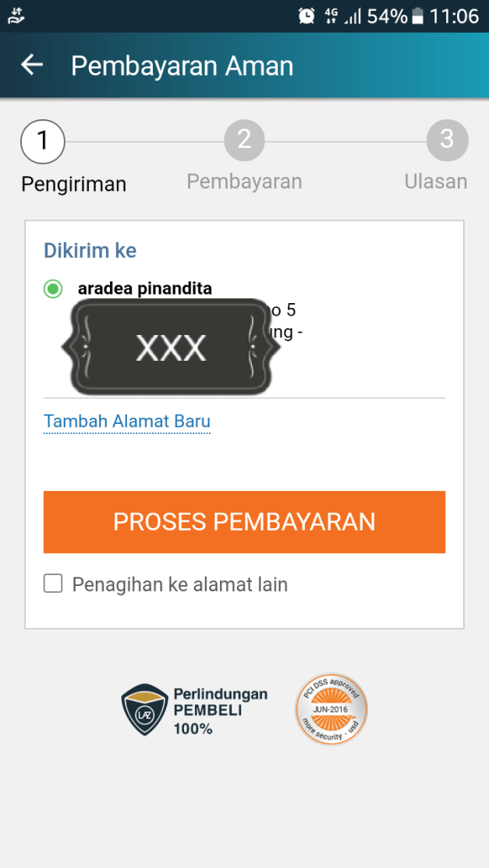Image resolution: width=489 pixels, height=868 pixels.
Task: Tap the data sync icon in status bar
Action: point(16,15)
